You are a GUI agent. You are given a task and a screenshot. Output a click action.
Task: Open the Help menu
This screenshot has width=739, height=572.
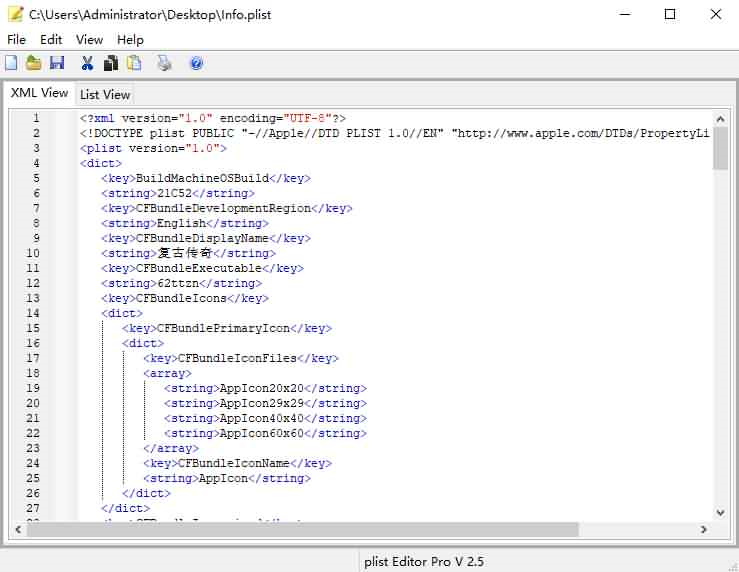tap(131, 40)
